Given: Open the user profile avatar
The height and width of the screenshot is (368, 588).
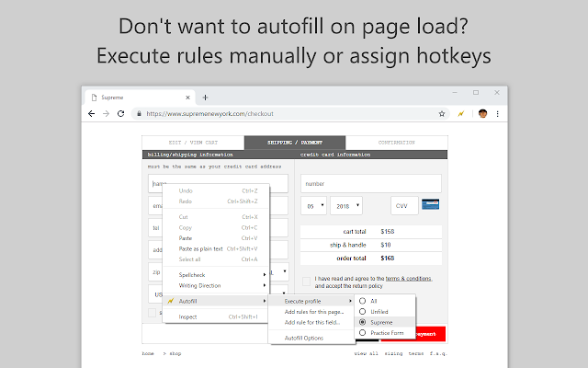Looking at the screenshot, I should [482, 114].
